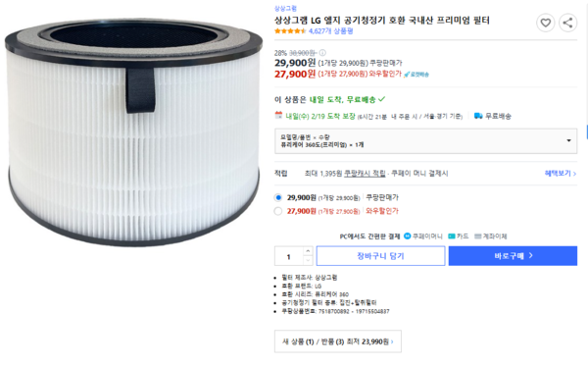Click the quantity input field
Viewport: 588px width, 366px height.
(x=289, y=256)
